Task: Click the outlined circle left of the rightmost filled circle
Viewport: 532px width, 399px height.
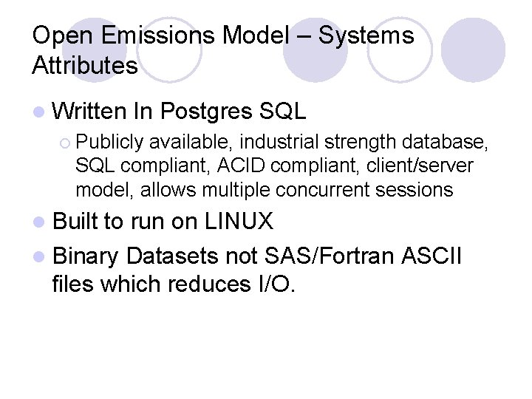Action: pyautogui.click(x=400, y=50)
